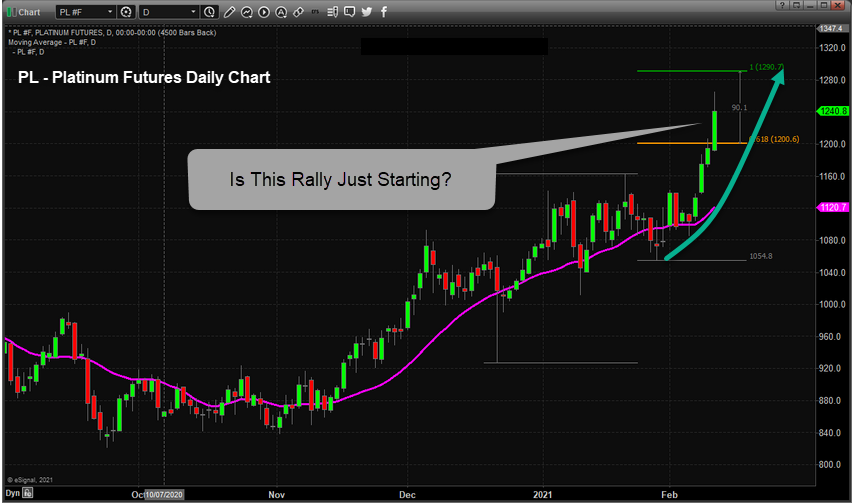Image resolution: width=852 pixels, height=503 pixels.
Task: Open the time template clock icon
Action: (x=209, y=12)
